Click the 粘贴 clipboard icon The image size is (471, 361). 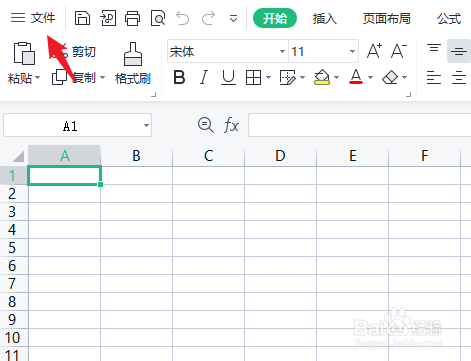coord(24,53)
